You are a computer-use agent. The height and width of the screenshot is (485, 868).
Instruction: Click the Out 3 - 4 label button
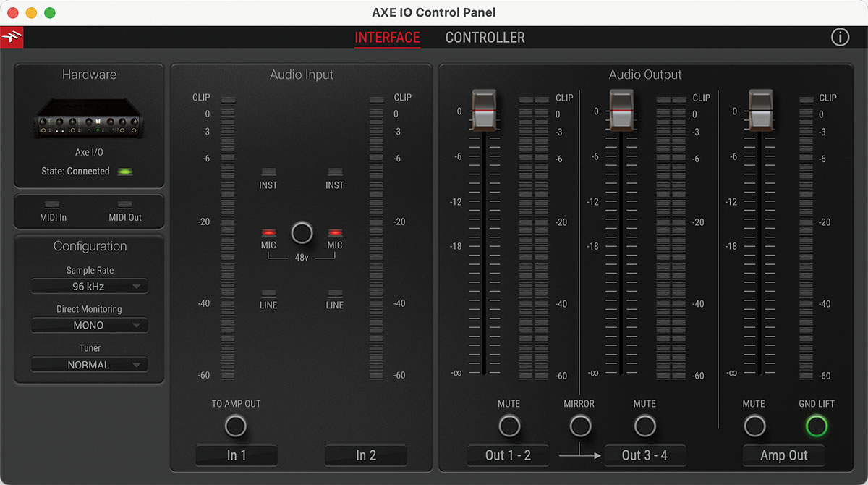coord(645,455)
